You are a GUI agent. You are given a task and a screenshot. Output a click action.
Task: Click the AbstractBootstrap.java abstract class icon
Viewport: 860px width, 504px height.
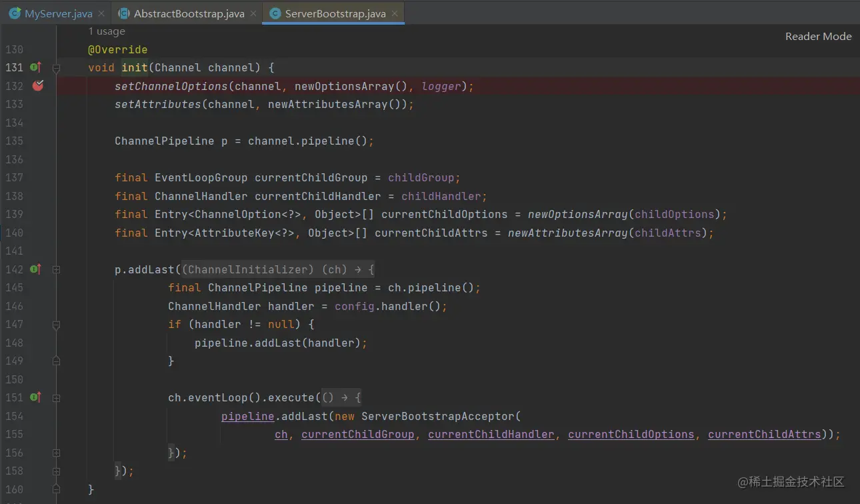click(x=123, y=13)
